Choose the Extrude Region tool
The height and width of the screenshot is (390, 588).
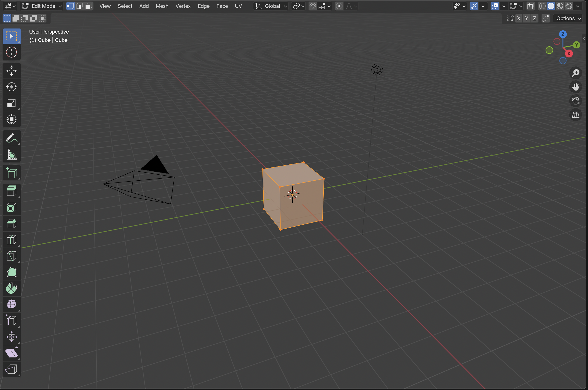point(11,191)
